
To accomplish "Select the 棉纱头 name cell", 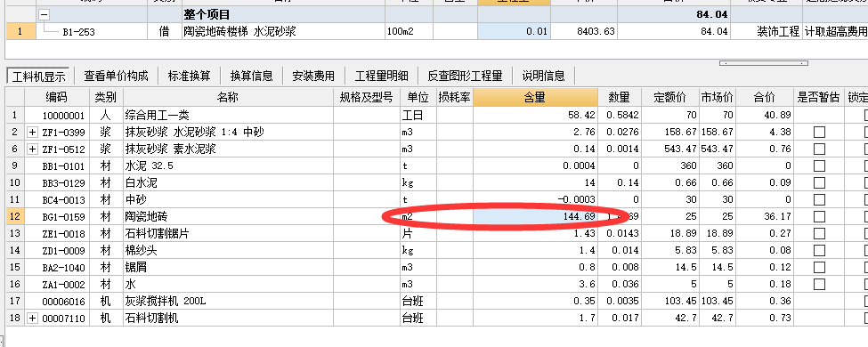I will [x=228, y=250].
